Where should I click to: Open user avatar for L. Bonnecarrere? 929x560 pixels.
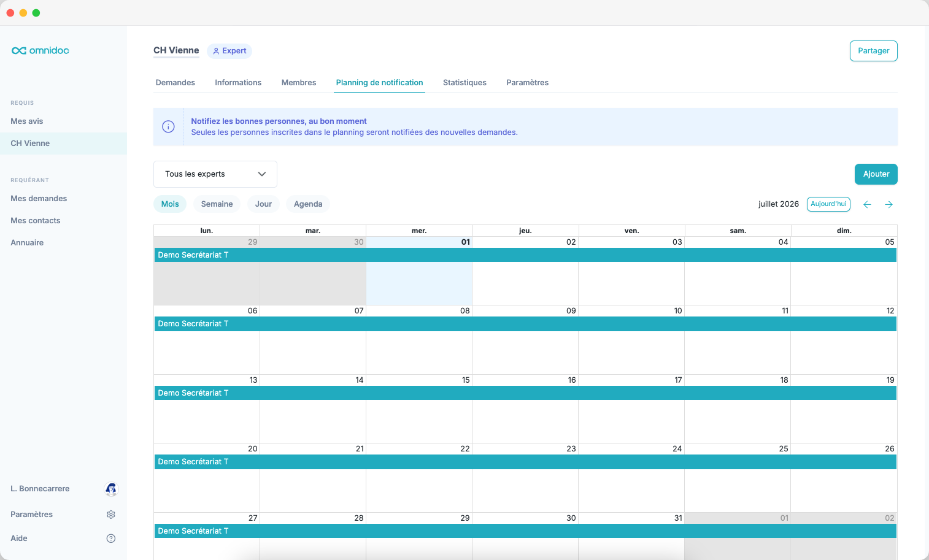111,489
